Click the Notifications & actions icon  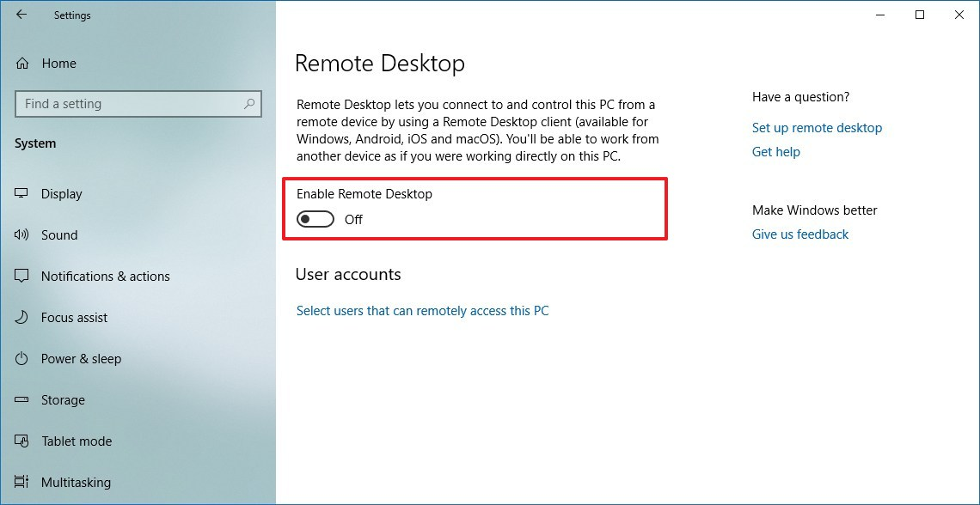(21, 276)
